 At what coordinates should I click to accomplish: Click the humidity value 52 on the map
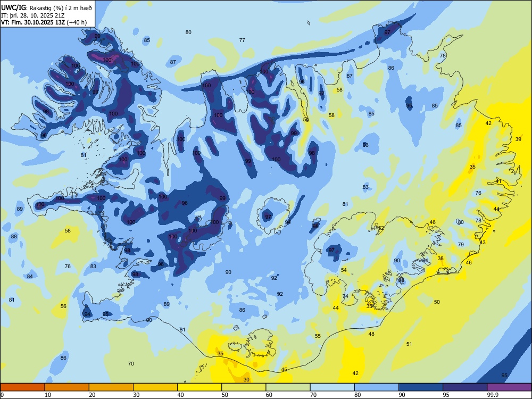click(381, 228)
